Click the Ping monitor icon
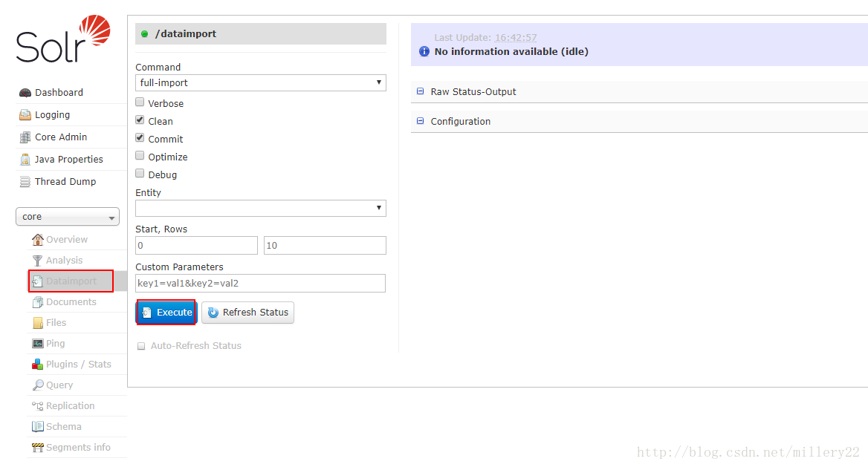868x467 pixels. click(x=38, y=344)
